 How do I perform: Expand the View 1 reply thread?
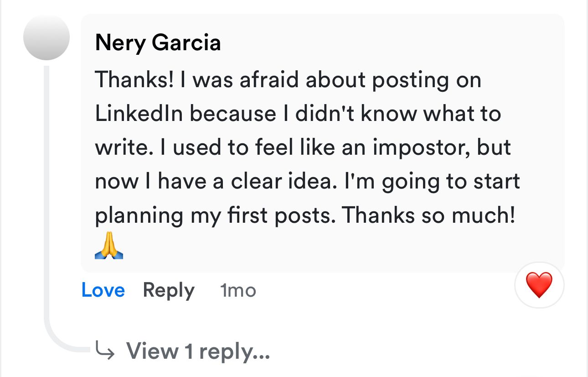click(198, 351)
